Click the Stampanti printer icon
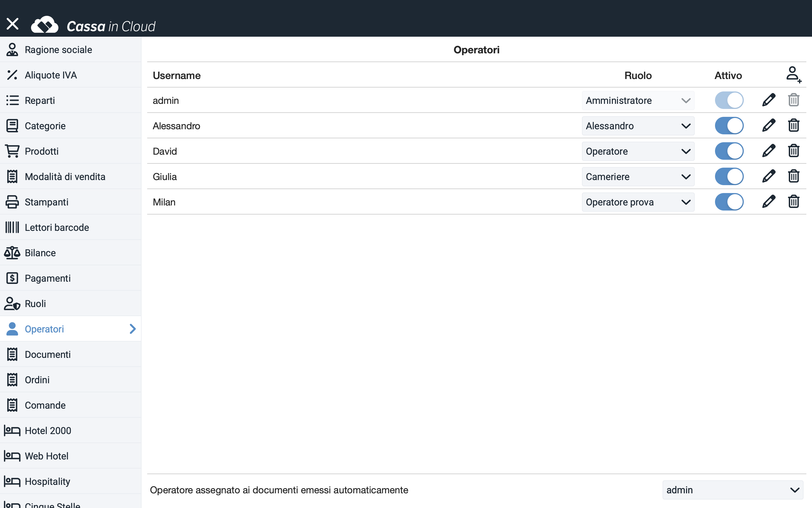The width and height of the screenshot is (812, 508). [x=12, y=202]
